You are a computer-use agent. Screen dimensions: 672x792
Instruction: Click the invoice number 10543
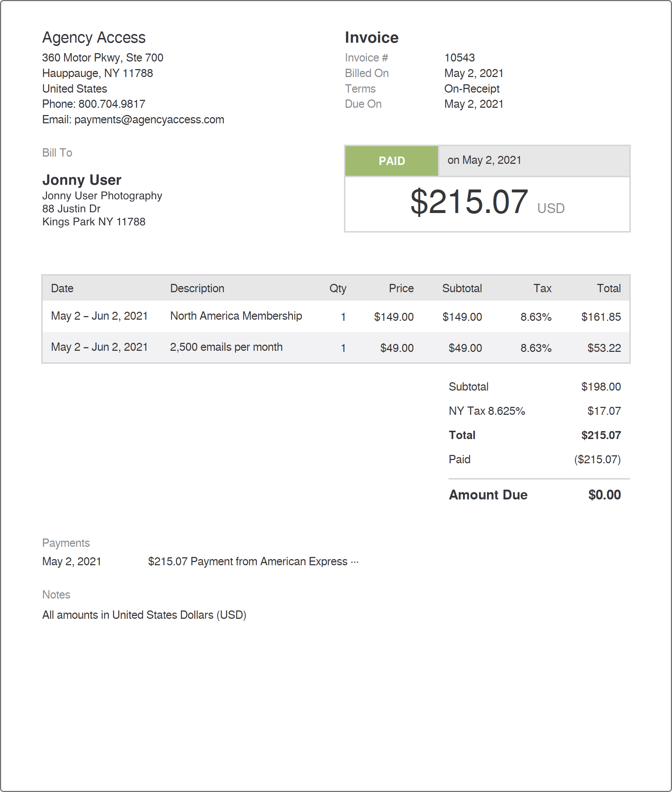[459, 58]
